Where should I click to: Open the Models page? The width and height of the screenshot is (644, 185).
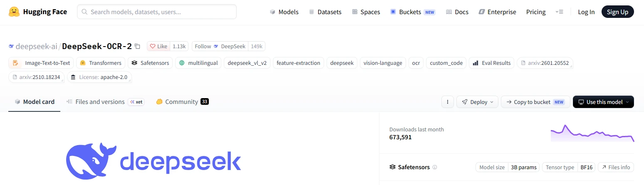[284, 12]
